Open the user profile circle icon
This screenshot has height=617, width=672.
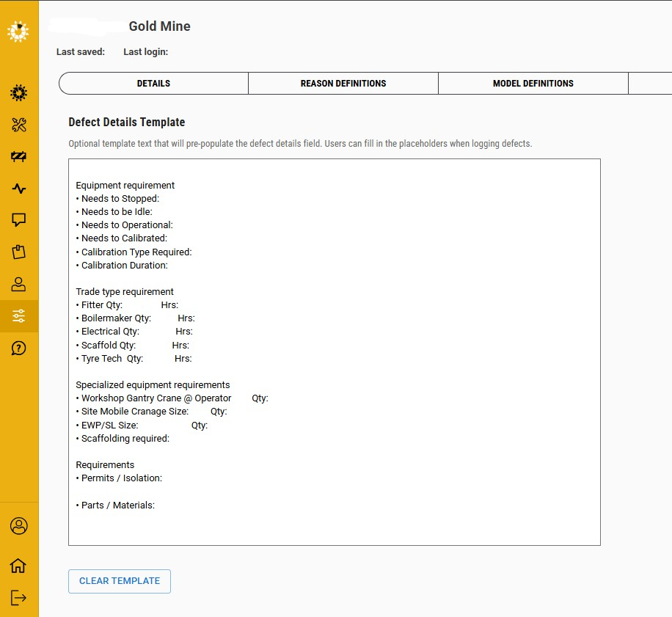[18, 526]
